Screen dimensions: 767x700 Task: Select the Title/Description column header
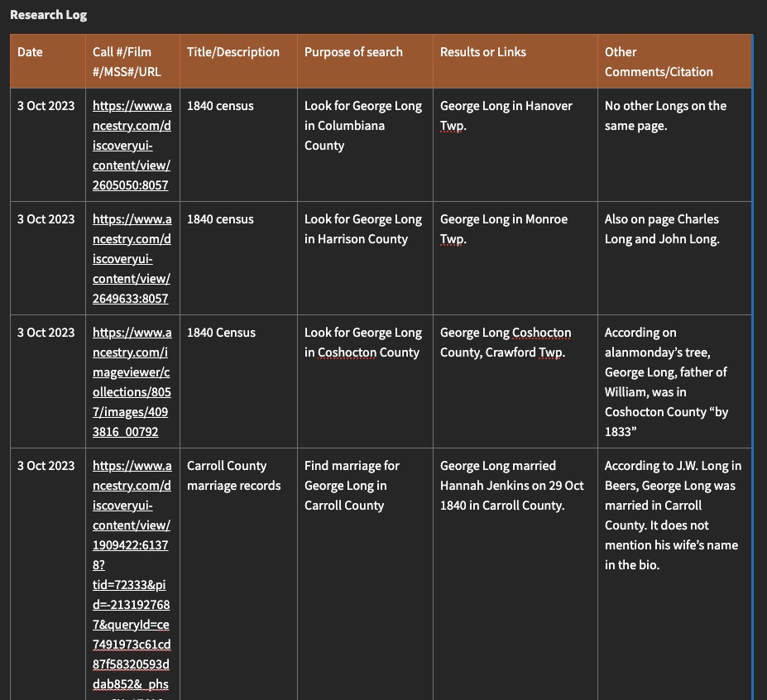[x=233, y=52]
